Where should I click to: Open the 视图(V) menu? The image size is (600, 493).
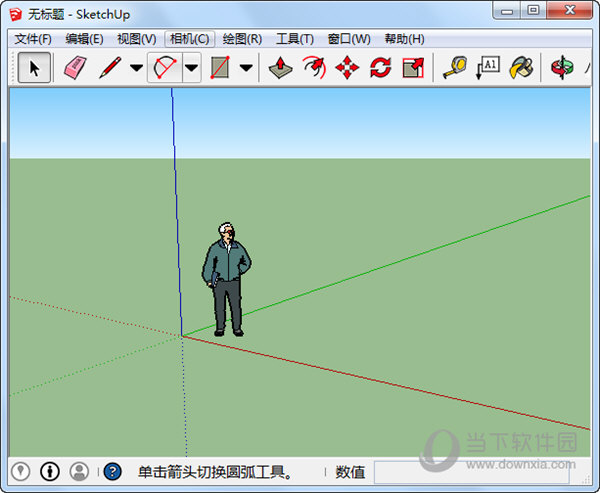(137, 39)
